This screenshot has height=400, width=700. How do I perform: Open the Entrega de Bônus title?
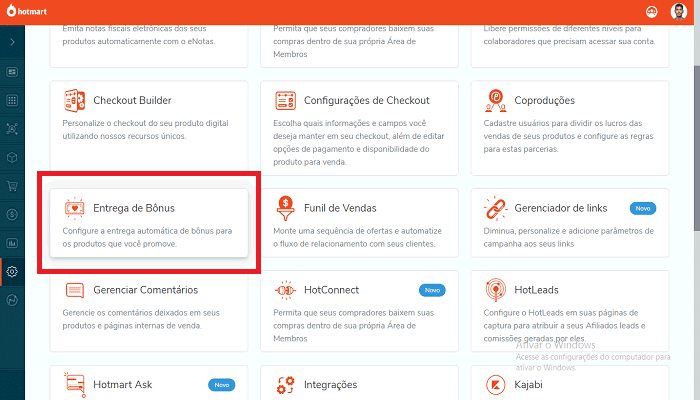tap(134, 208)
